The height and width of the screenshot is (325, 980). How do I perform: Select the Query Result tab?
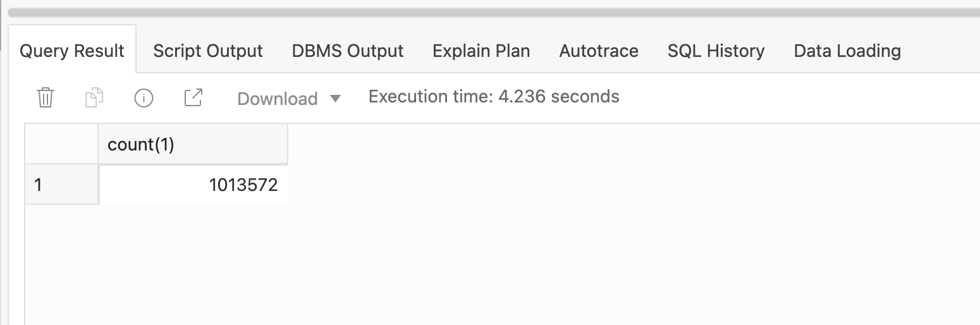point(71,51)
